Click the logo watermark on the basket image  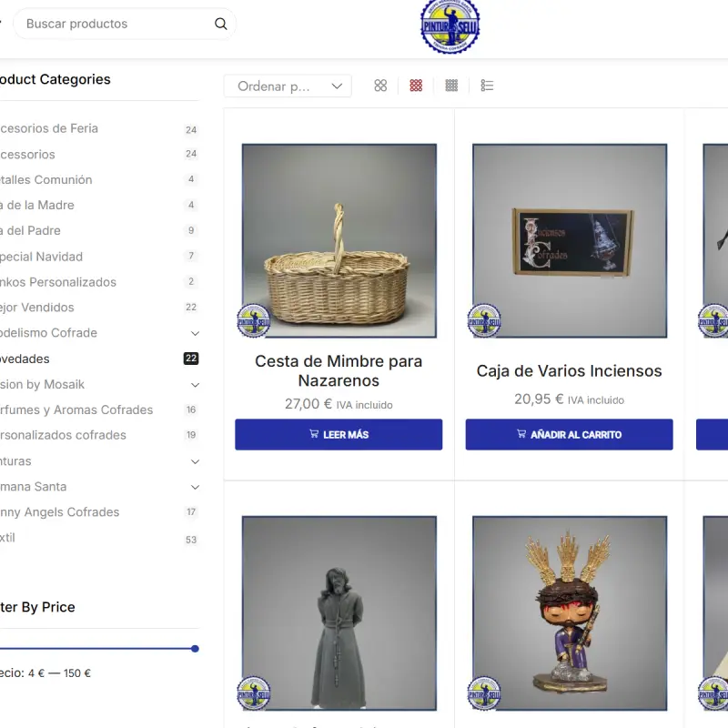(x=253, y=320)
